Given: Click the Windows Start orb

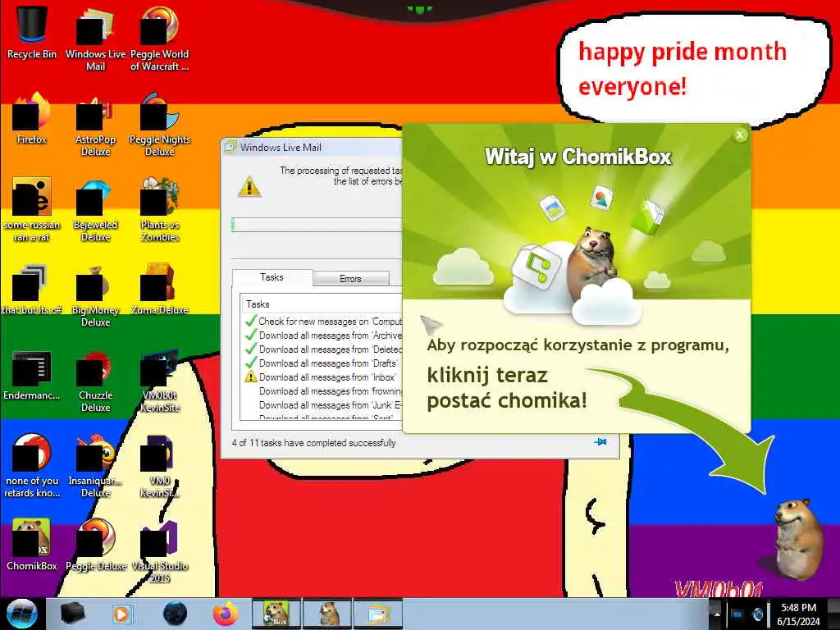Looking at the screenshot, I should click(22, 614).
